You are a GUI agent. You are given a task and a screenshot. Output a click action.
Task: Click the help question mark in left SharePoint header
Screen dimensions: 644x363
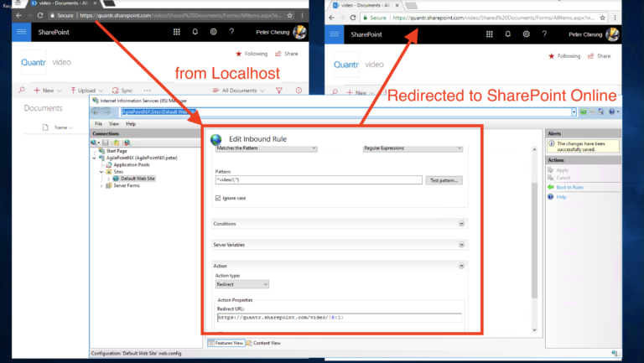(231, 32)
